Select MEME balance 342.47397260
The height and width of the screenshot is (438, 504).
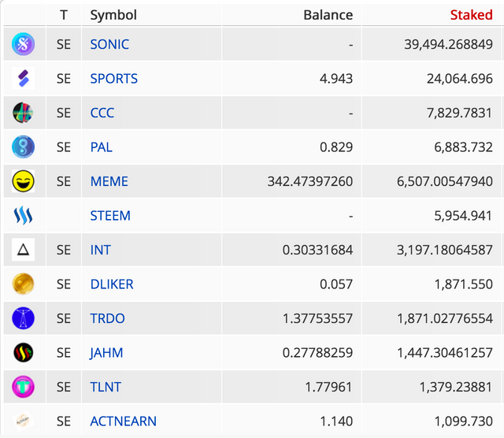point(310,181)
